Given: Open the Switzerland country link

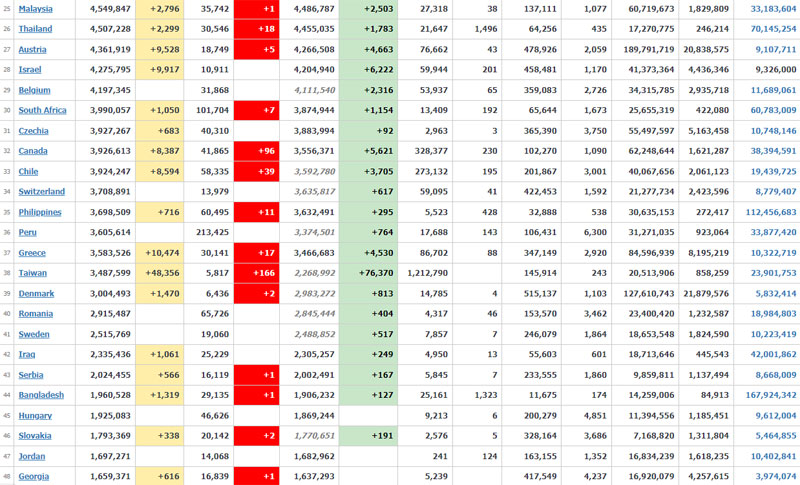Looking at the screenshot, I should pos(41,192).
